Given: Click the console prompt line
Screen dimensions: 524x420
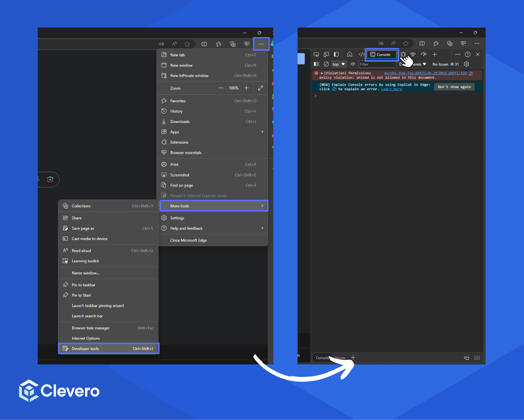Looking at the screenshot, I should coord(397,96).
